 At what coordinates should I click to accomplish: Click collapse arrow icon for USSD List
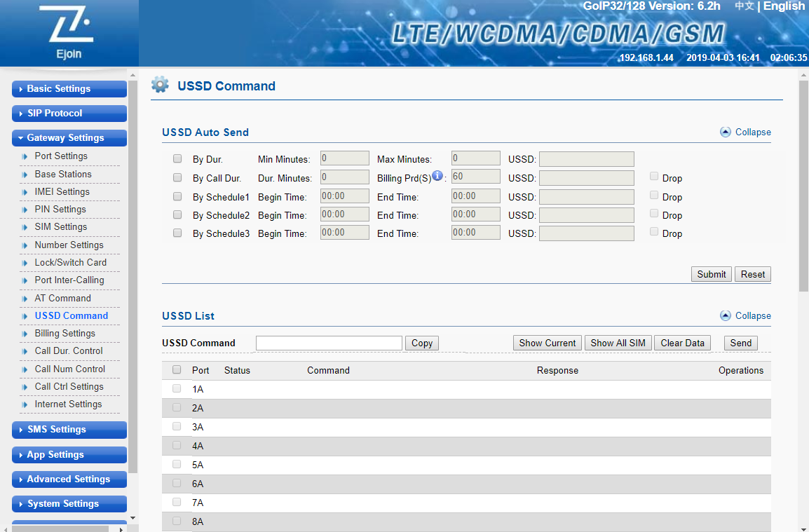tap(726, 315)
